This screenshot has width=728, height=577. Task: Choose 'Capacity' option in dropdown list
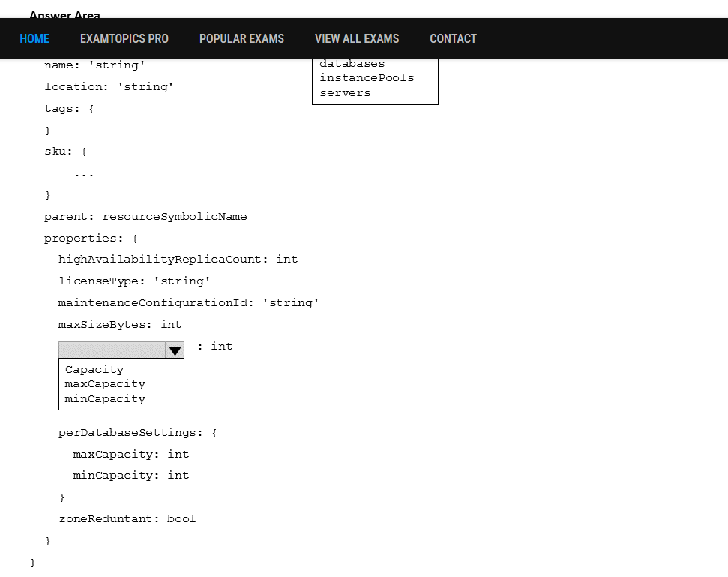coord(94,370)
